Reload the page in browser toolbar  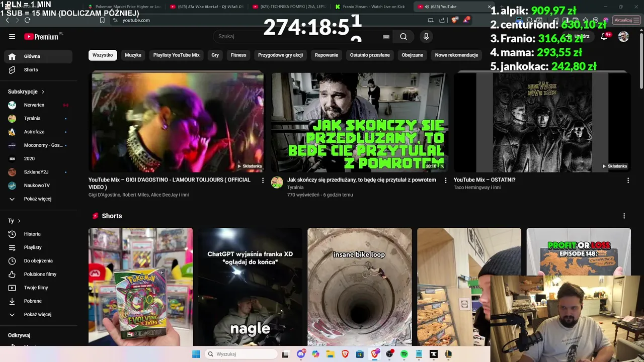point(27,20)
